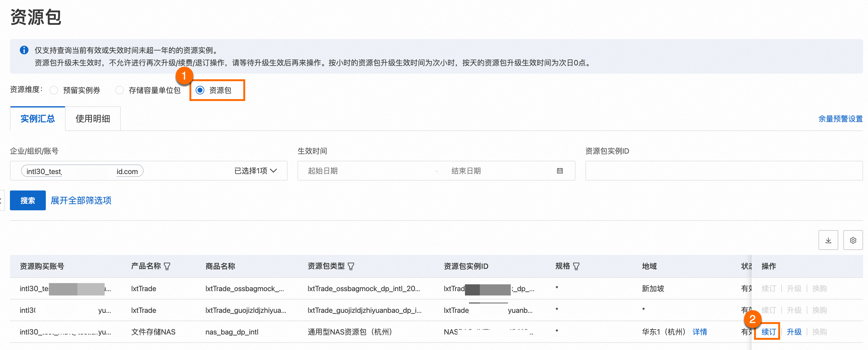Screen dimensions: 868x350
Task: Click filter icon next to 规格 column
Action: (x=576, y=266)
